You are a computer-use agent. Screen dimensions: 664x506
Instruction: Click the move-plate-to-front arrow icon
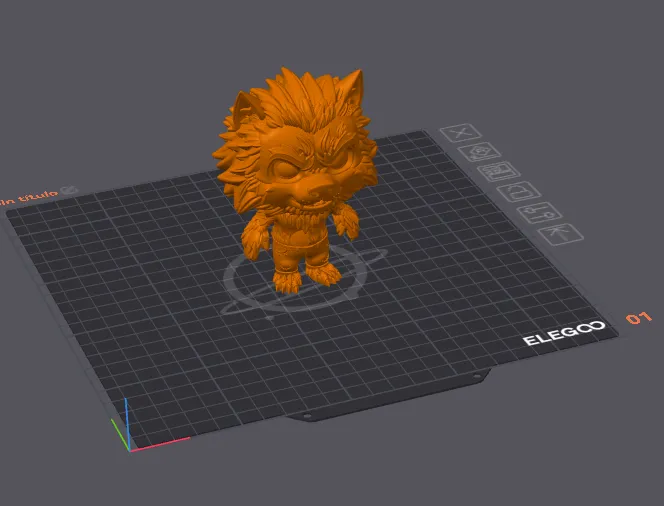[x=561, y=234]
